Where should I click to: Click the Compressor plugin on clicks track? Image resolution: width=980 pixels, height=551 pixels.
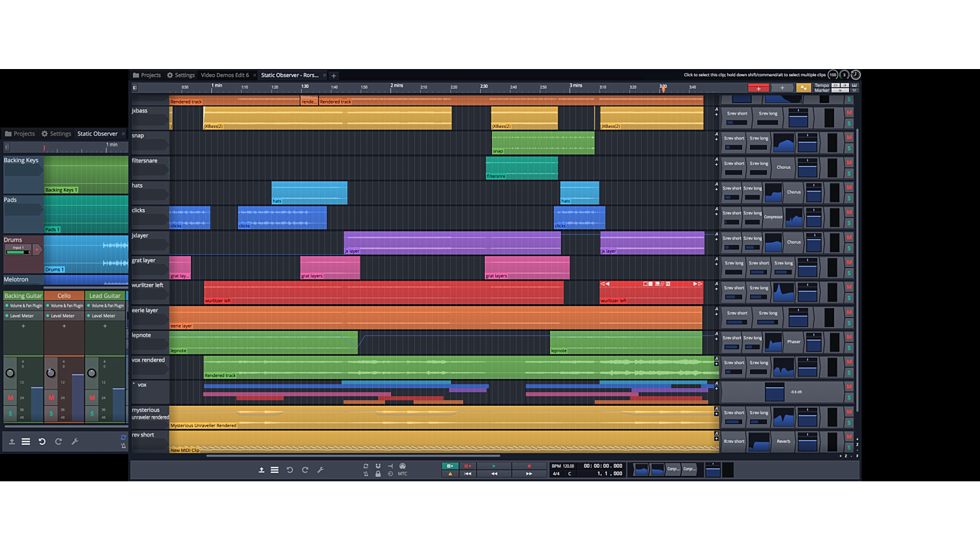(773, 217)
